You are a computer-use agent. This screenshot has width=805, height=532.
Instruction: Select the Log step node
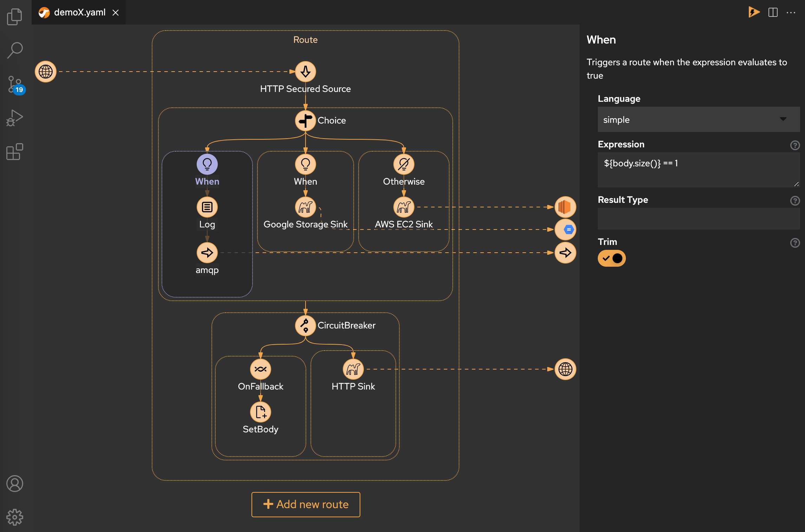click(207, 207)
